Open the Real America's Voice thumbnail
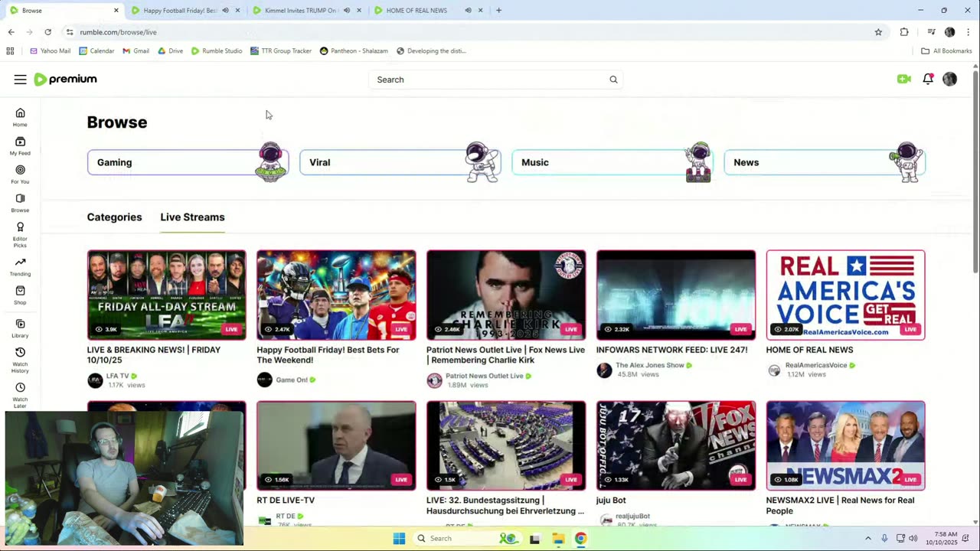This screenshot has width=980, height=551. pos(846,295)
